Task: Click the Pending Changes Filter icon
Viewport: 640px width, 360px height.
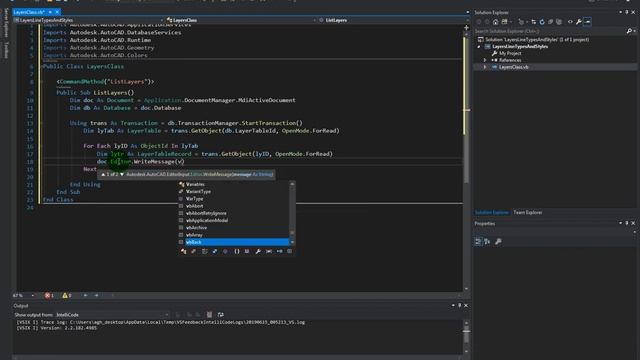Action: pyautogui.click(x=521, y=22)
